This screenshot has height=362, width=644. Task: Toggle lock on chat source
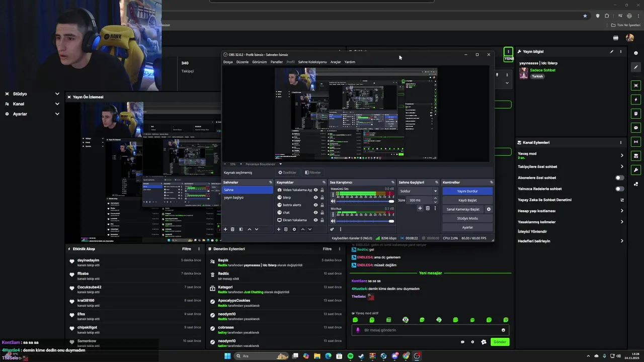point(322,213)
